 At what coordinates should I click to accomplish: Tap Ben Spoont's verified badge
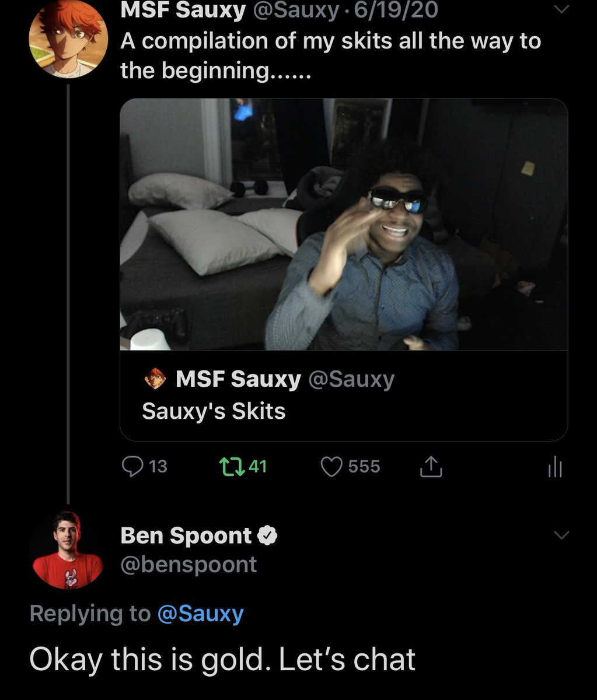267,535
